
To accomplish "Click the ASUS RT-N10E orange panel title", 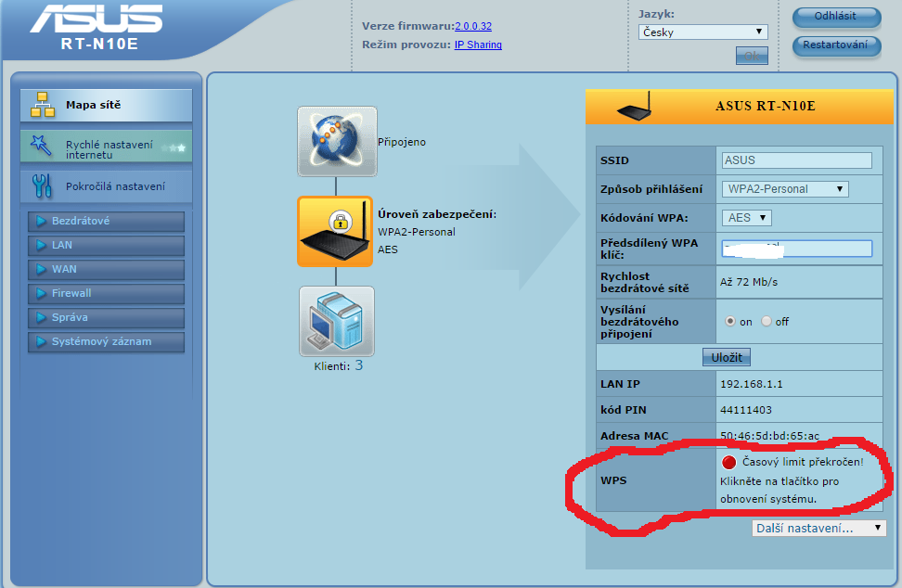I will [765, 107].
